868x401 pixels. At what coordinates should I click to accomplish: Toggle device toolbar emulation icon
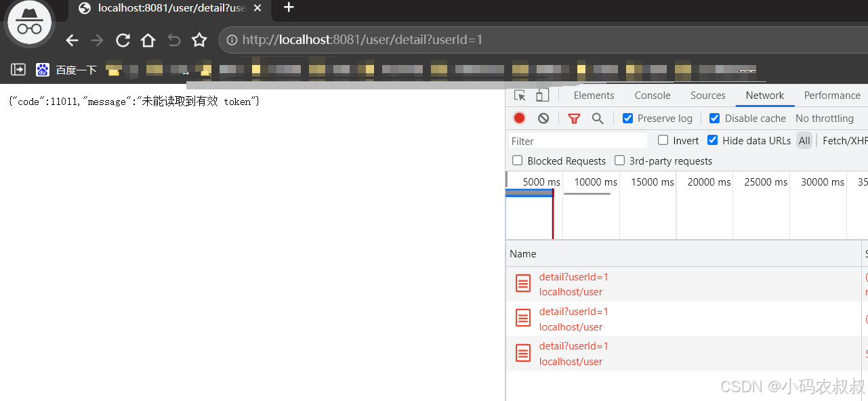point(542,96)
